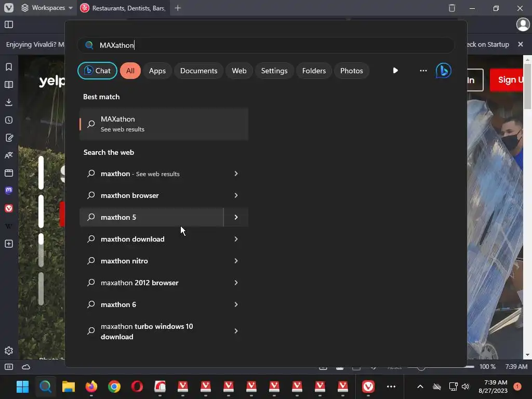Expand the 'maxthon download' chevron
The width and height of the screenshot is (532, 399).
(236, 239)
